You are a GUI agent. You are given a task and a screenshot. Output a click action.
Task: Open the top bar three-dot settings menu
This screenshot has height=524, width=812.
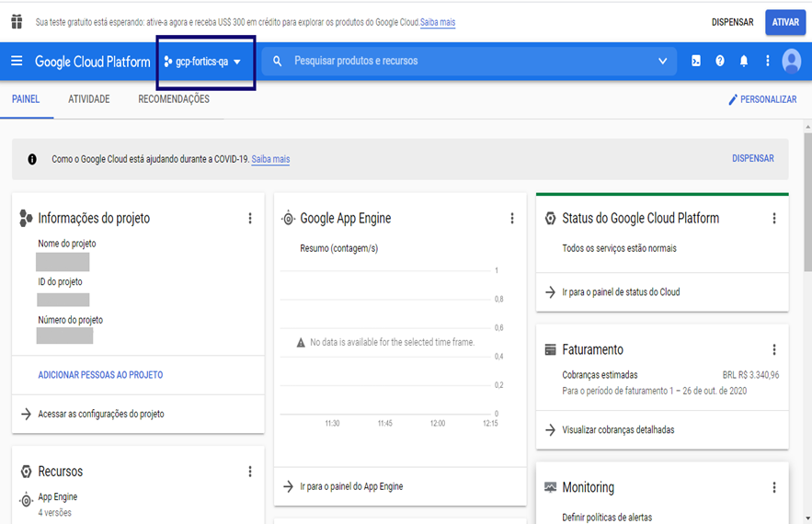click(768, 61)
